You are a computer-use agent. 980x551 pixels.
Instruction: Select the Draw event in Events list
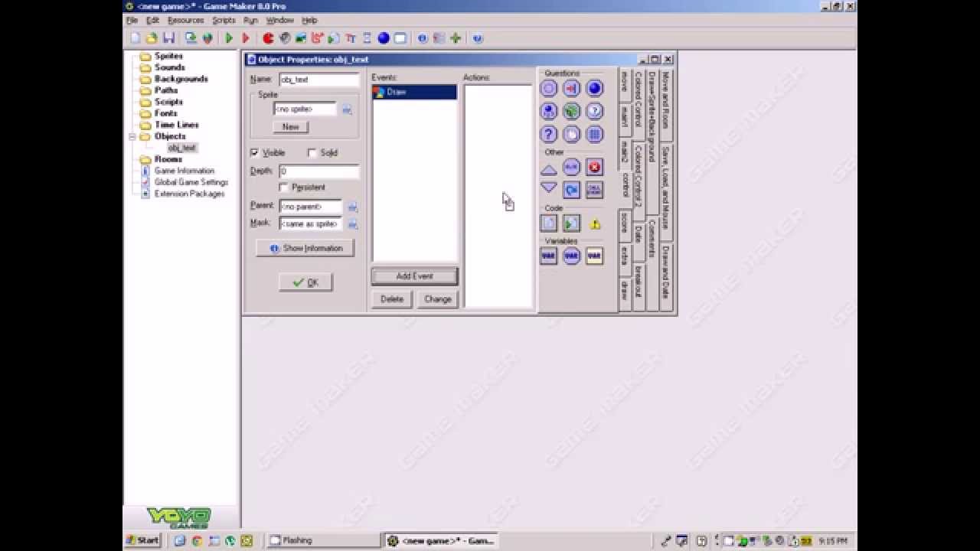point(414,92)
